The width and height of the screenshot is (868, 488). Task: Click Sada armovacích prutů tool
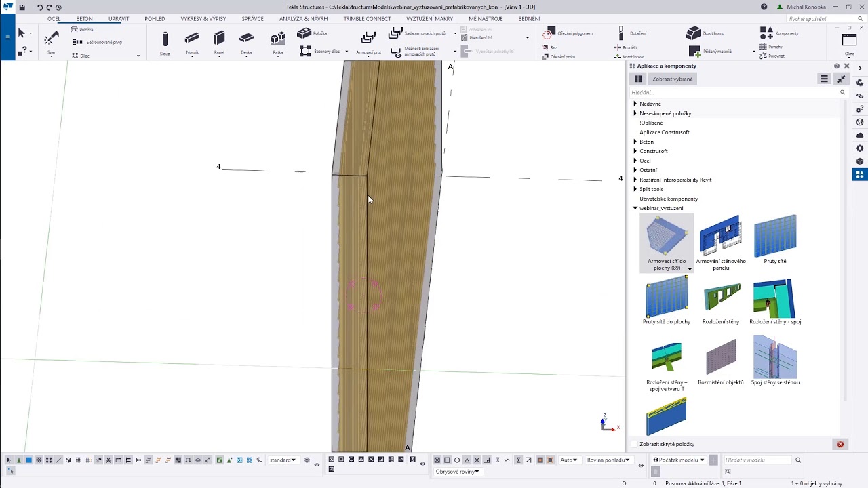pos(417,33)
